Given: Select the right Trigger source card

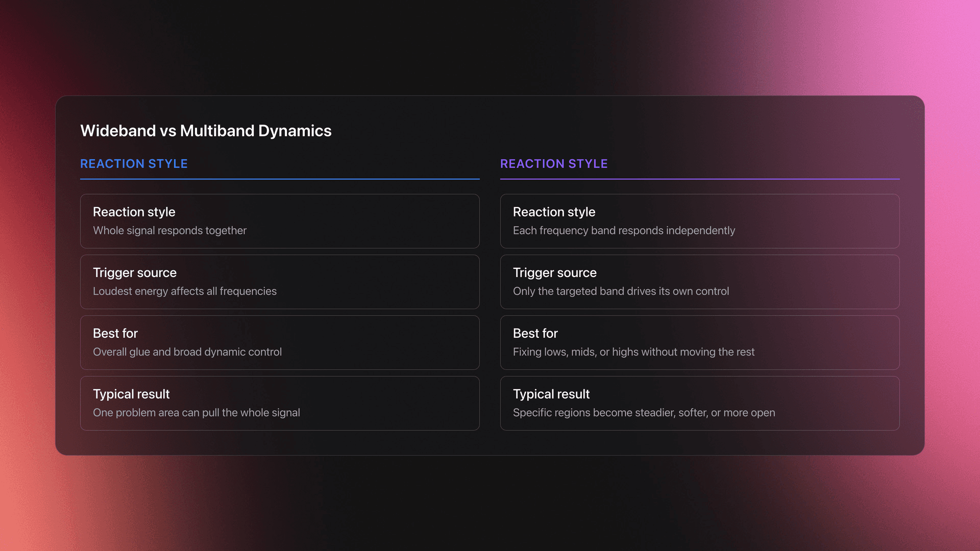Looking at the screenshot, I should [700, 282].
